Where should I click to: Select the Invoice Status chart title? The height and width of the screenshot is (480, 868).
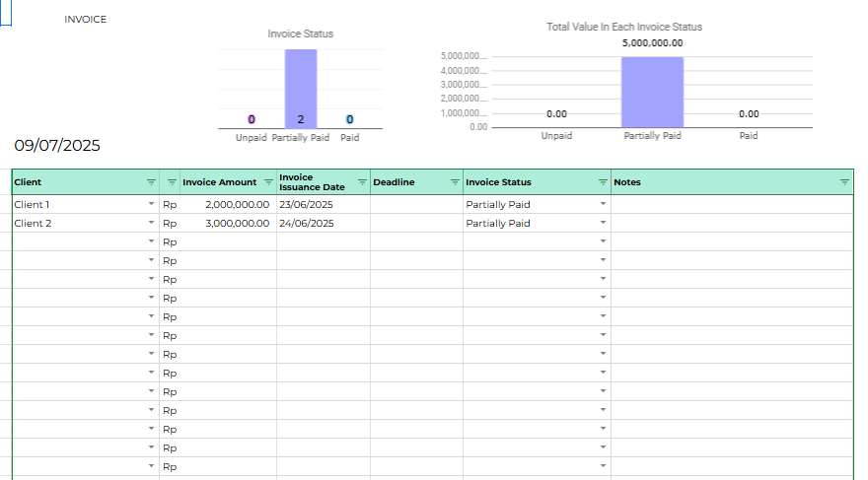[301, 34]
